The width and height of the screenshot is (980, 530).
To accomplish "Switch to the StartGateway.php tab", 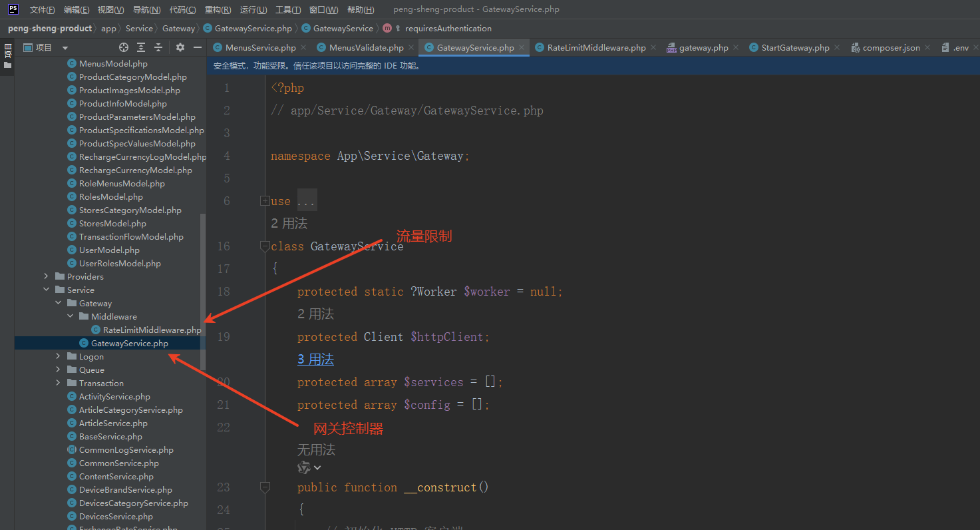I will point(795,48).
